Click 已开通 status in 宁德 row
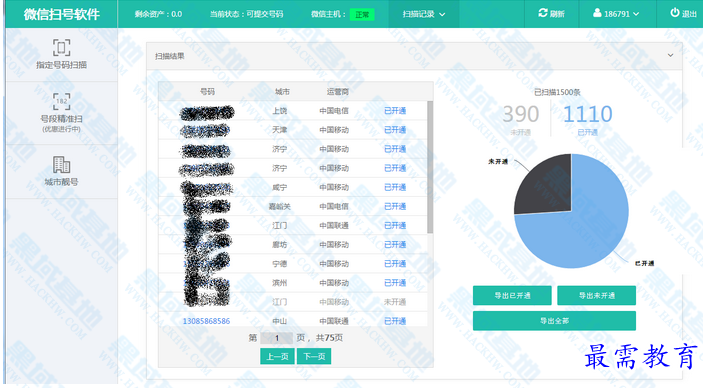 [395, 263]
